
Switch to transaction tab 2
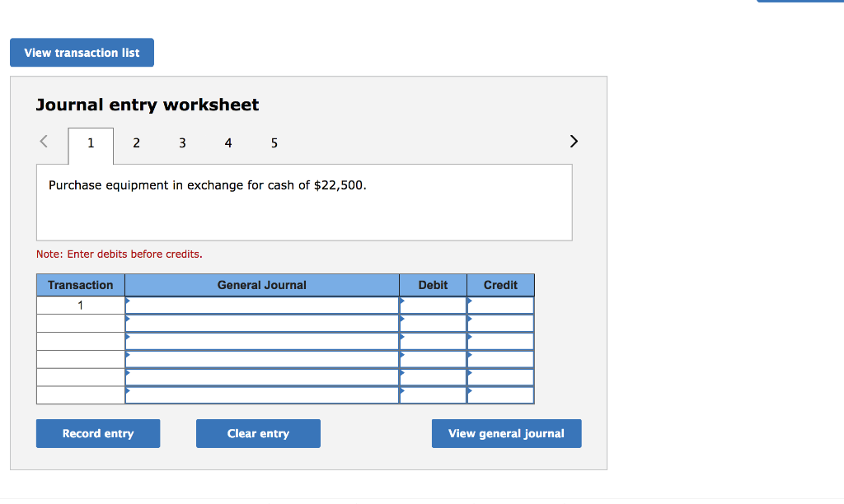[x=136, y=142]
